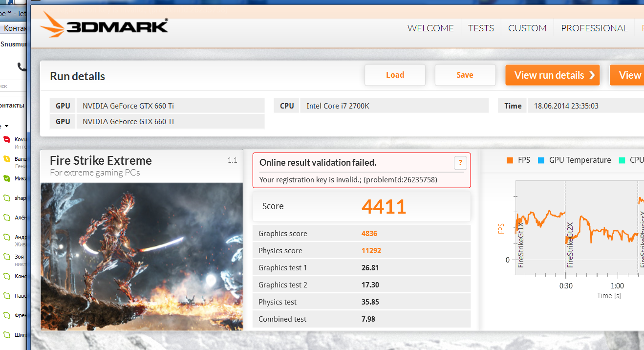Click the Graphics test 2 value 17.30
The height and width of the screenshot is (350, 644).
[370, 285]
